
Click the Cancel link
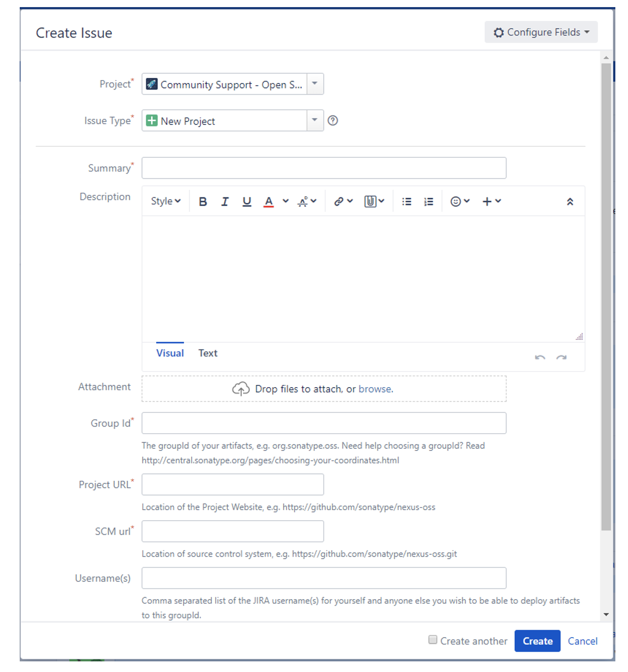pos(582,641)
